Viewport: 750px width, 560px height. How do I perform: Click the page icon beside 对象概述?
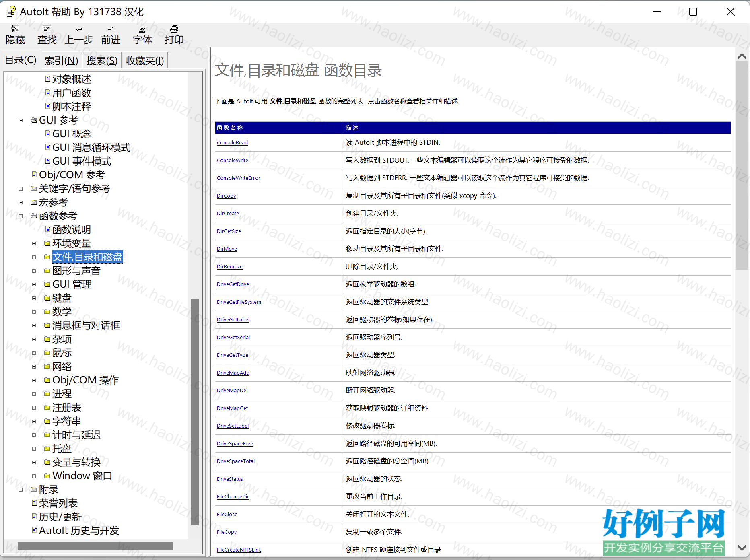point(48,79)
